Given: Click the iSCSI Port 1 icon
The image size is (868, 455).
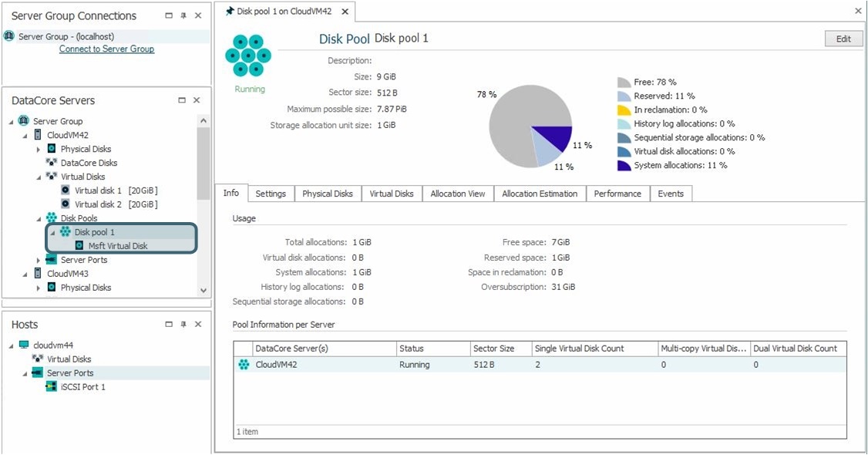Looking at the screenshot, I should pyautogui.click(x=52, y=387).
